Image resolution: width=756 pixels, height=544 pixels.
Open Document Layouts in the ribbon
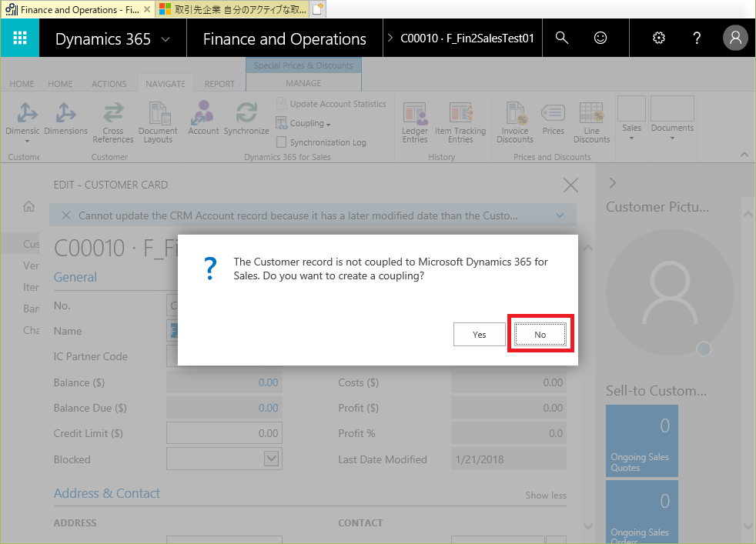[158, 122]
